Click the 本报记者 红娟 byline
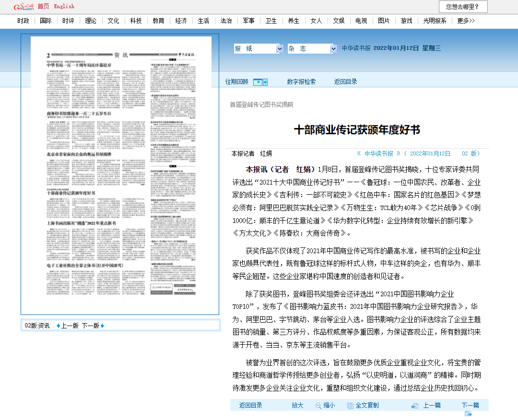 tap(252, 154)
